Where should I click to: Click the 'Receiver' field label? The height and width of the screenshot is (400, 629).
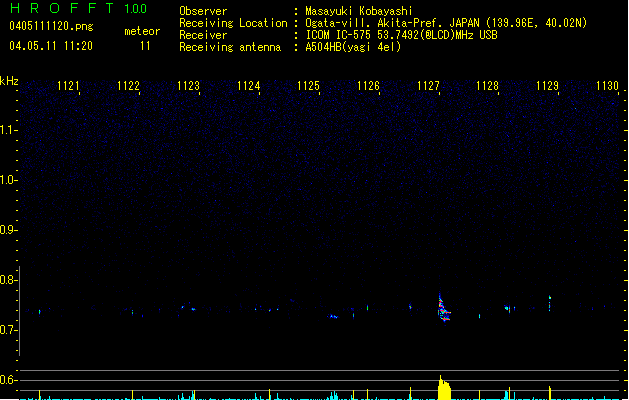coord(203,35)
